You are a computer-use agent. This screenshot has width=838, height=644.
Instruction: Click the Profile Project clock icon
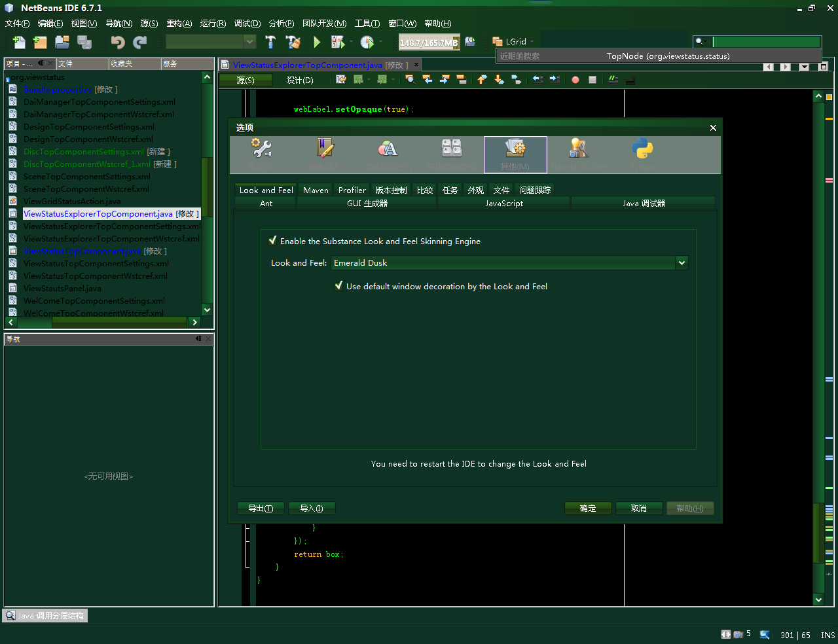point(367,43)
